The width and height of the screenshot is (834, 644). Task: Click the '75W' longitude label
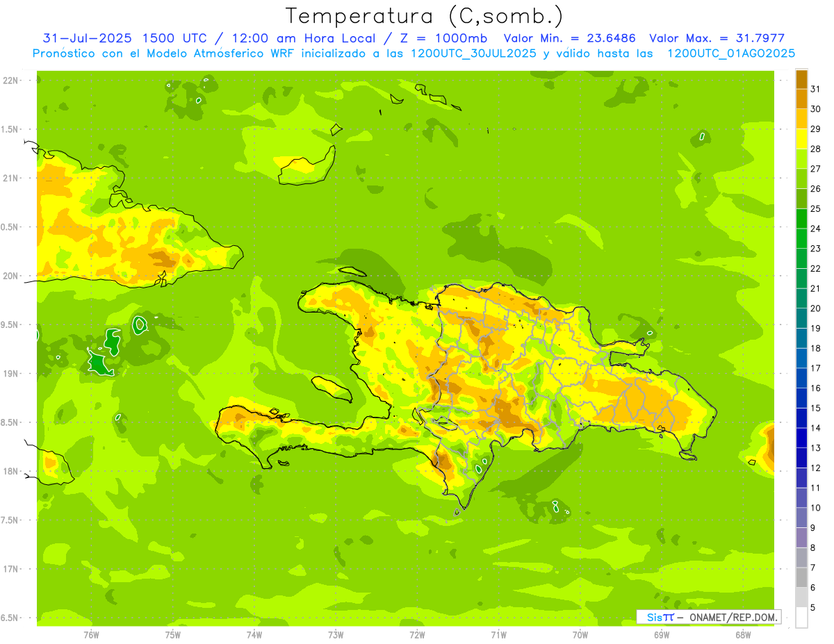click(x=173, y=635)
